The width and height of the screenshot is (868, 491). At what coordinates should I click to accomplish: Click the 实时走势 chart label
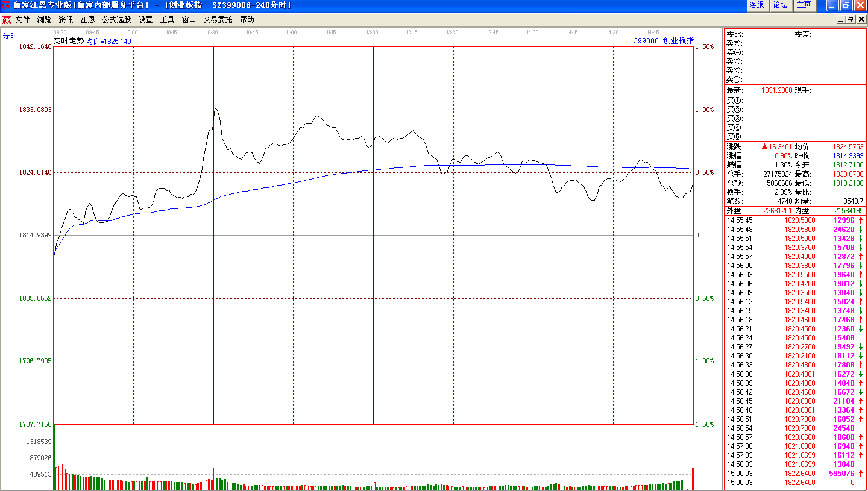click(68, 41)
